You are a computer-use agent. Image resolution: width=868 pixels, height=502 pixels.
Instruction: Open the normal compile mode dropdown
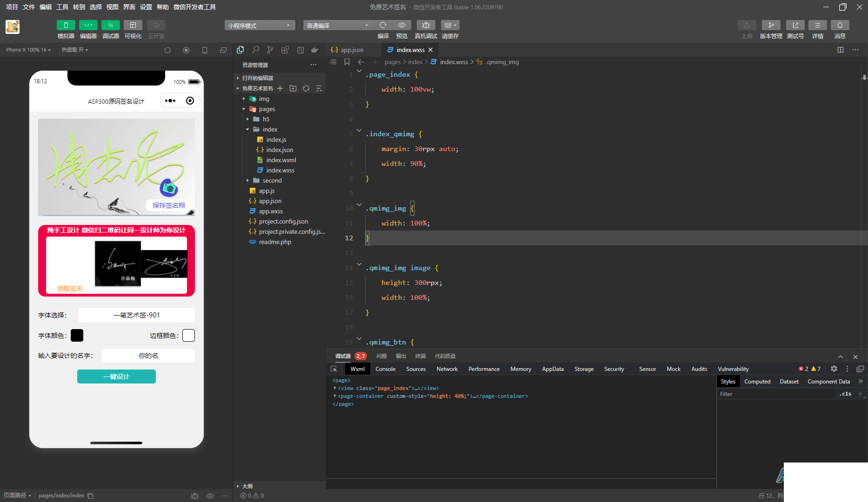(x=338, y=26)
